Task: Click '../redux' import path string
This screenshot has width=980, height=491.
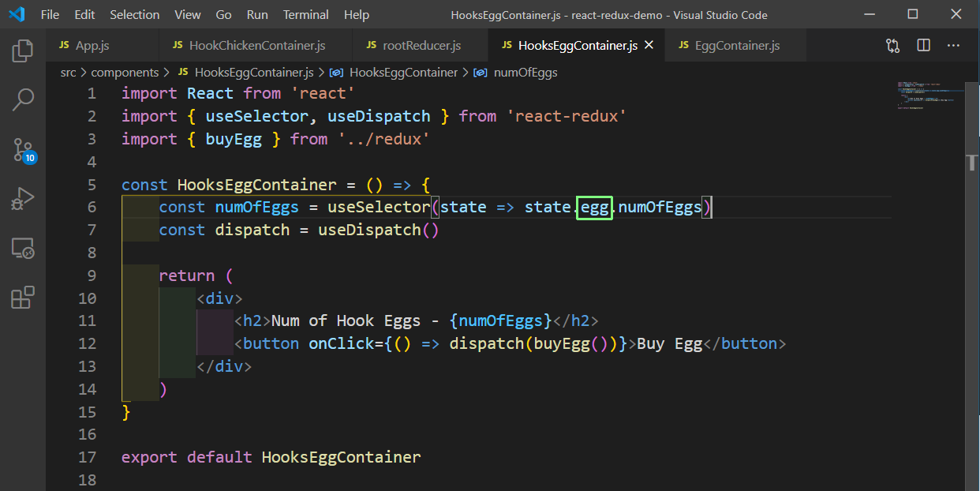Action: click(384, 140)
